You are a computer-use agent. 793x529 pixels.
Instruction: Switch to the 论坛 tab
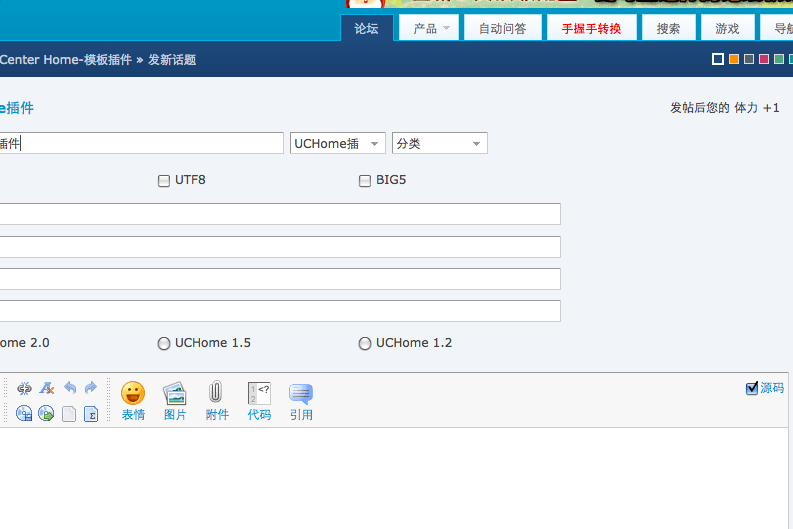[x=367, y=28]
